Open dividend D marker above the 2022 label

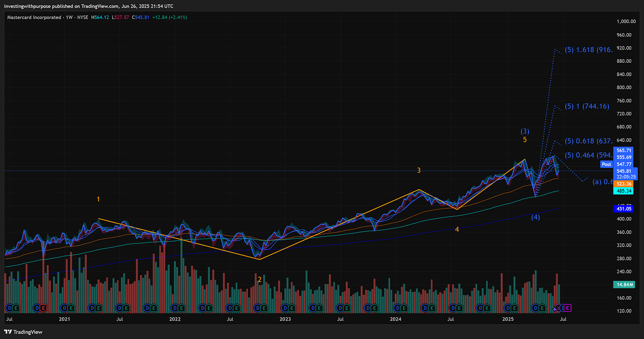tap(174, 307)
